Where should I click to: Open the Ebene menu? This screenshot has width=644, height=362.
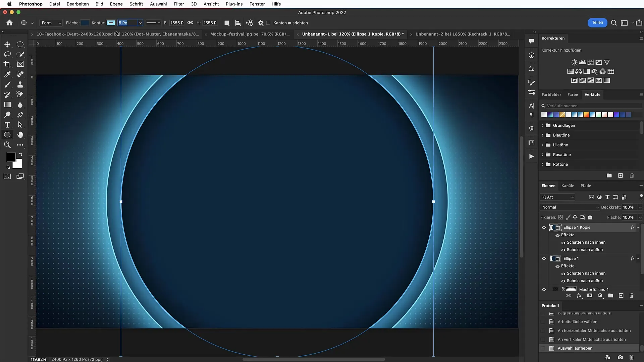pos(116,4)
